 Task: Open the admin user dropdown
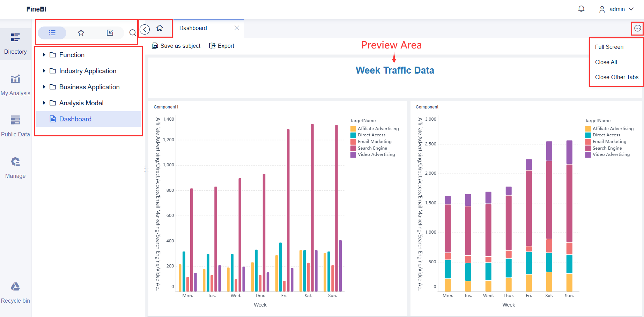[x=616, y=9]
